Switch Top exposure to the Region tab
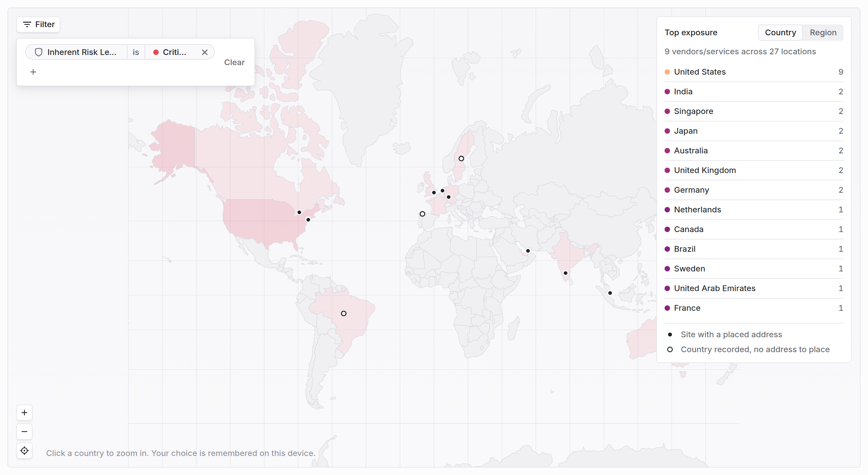This screenshot has width=868, height=475. coord(823,33)
